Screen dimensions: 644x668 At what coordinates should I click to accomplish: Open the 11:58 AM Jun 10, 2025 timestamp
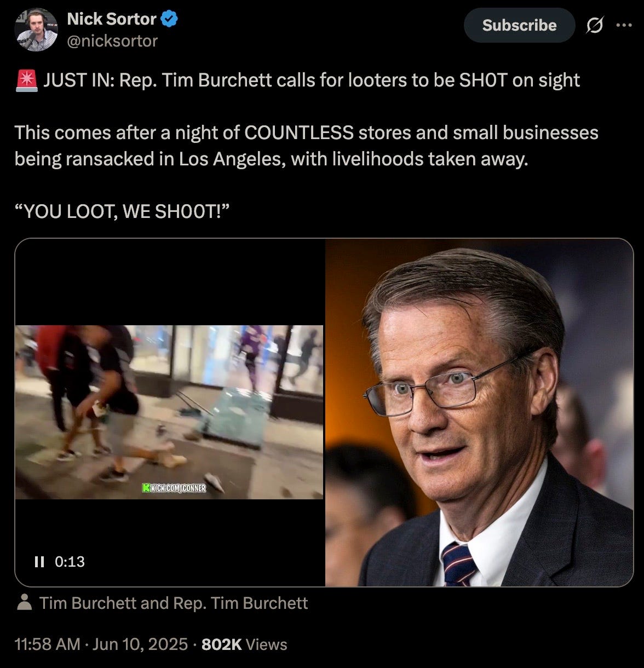[101, 644]
